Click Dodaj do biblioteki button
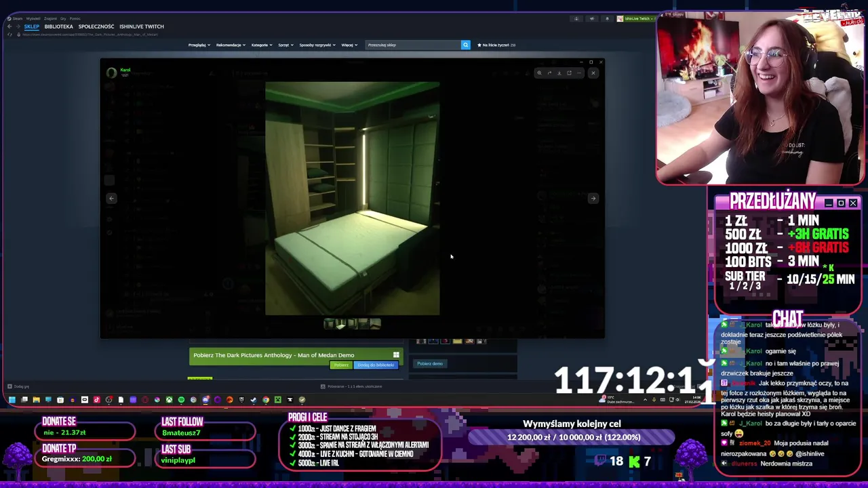The height and width of the screenshot is (488, 868). pos(376,365)
